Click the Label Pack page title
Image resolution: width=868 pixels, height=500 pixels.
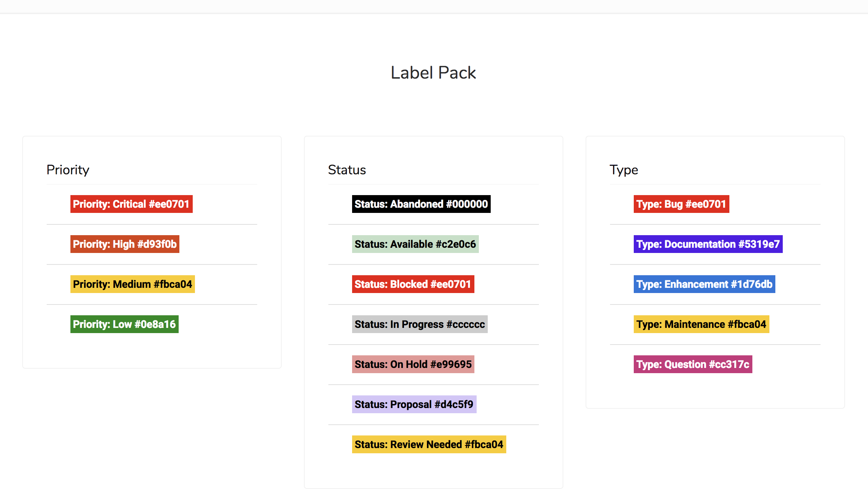click(x=433, y=73)
